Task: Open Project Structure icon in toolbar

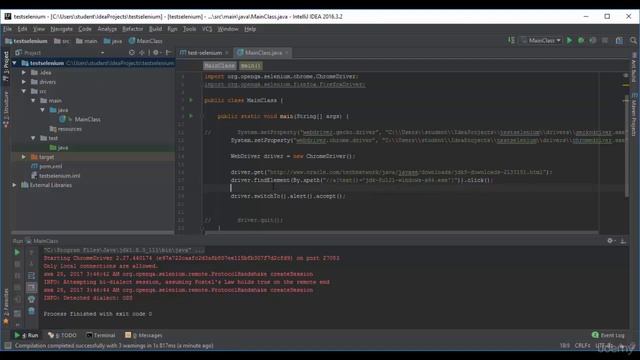Action: (619, 40)
